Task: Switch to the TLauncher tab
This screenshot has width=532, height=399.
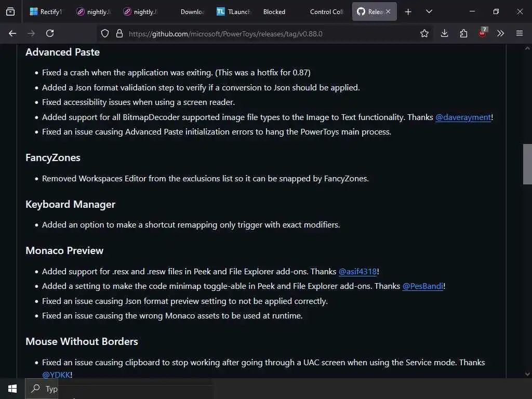Action: click(233, 11)
